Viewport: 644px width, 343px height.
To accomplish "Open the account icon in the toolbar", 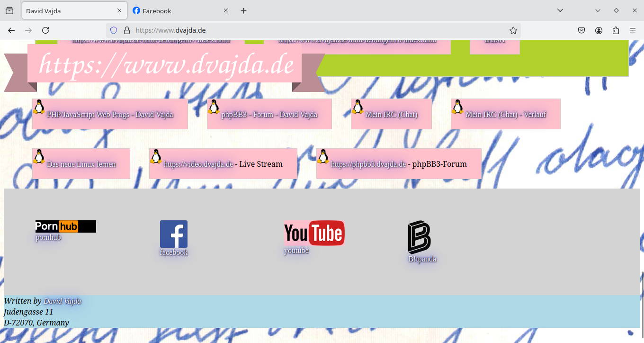I will point(599,30).
